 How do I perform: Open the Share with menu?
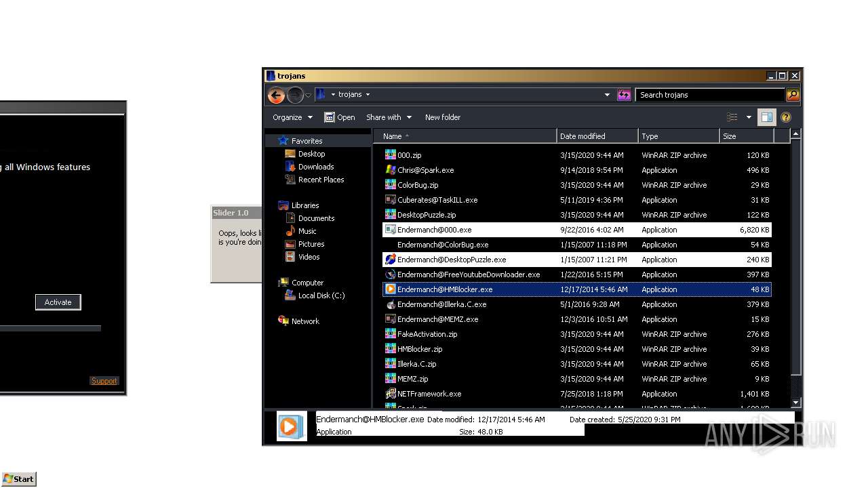(389, 117)
